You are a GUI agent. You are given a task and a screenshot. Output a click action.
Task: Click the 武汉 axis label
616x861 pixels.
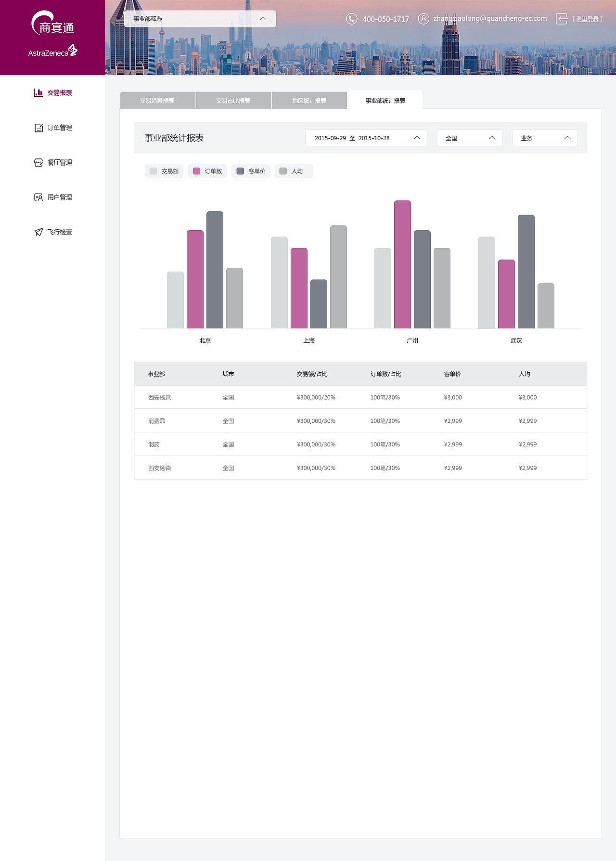(x=516, y=340)
